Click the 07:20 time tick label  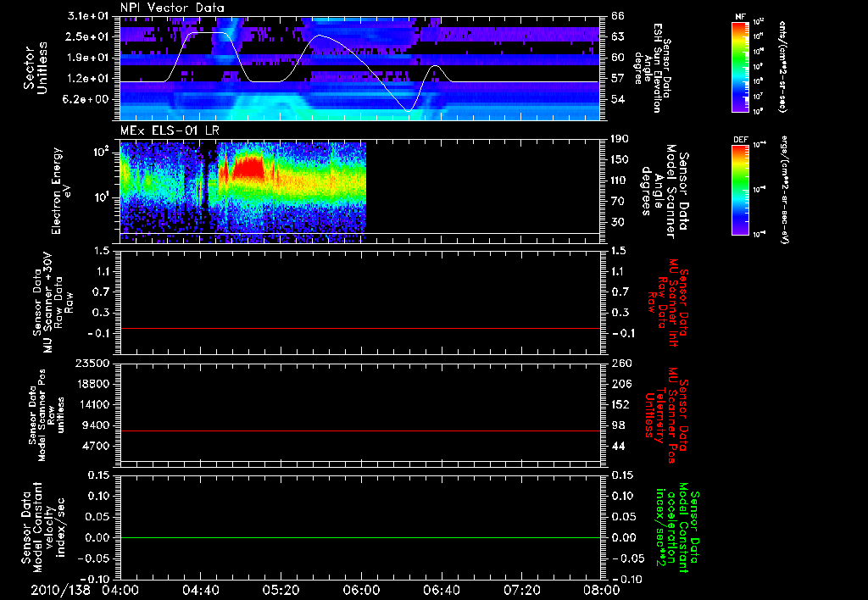(x=521, y=590)
